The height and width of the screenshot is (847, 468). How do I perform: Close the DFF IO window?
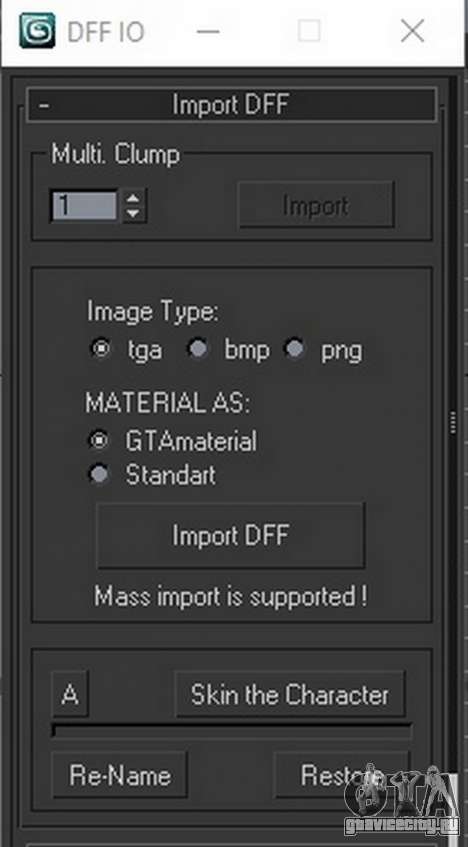(412, 31)
